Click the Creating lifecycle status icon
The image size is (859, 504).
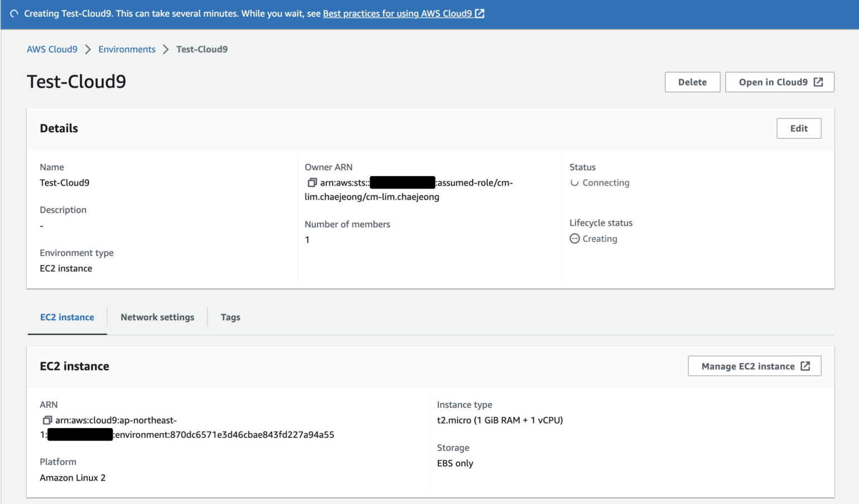(574, 239)
